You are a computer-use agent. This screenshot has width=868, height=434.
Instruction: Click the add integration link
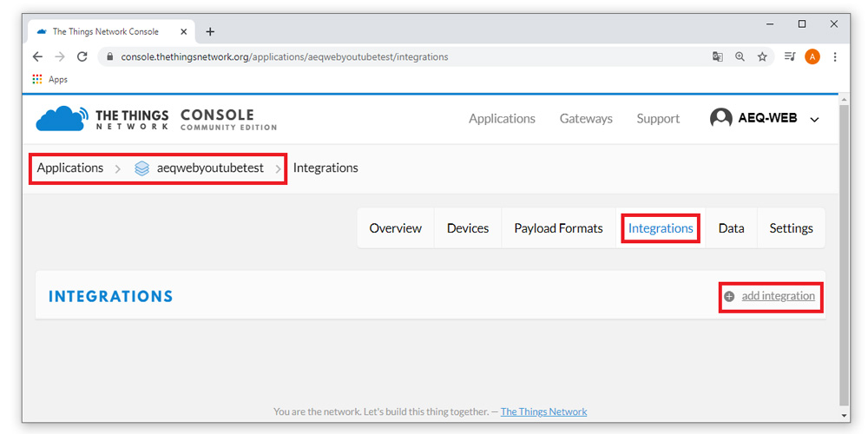click(x=778, y=296)
